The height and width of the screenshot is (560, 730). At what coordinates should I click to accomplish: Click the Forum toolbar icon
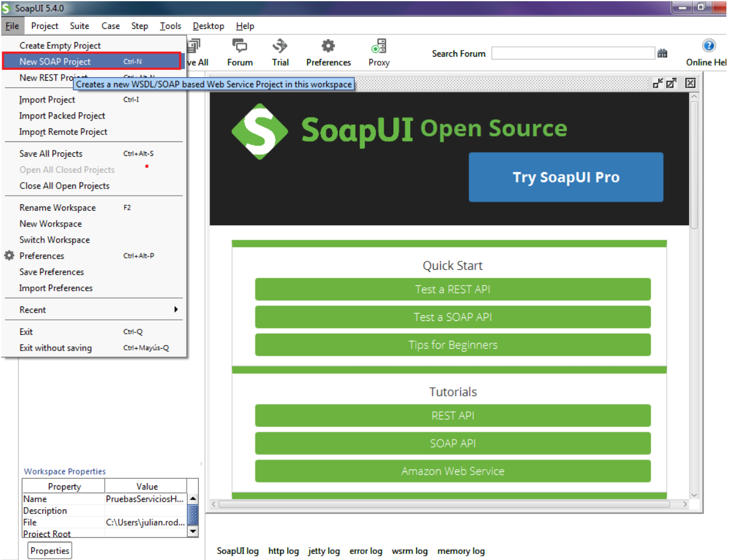(239, 52)
